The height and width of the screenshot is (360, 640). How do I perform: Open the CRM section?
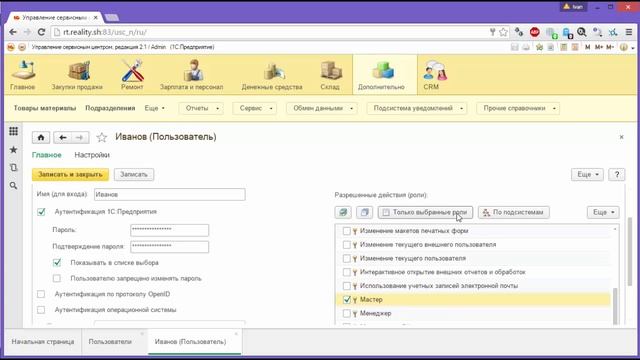[x=434, y=75]
